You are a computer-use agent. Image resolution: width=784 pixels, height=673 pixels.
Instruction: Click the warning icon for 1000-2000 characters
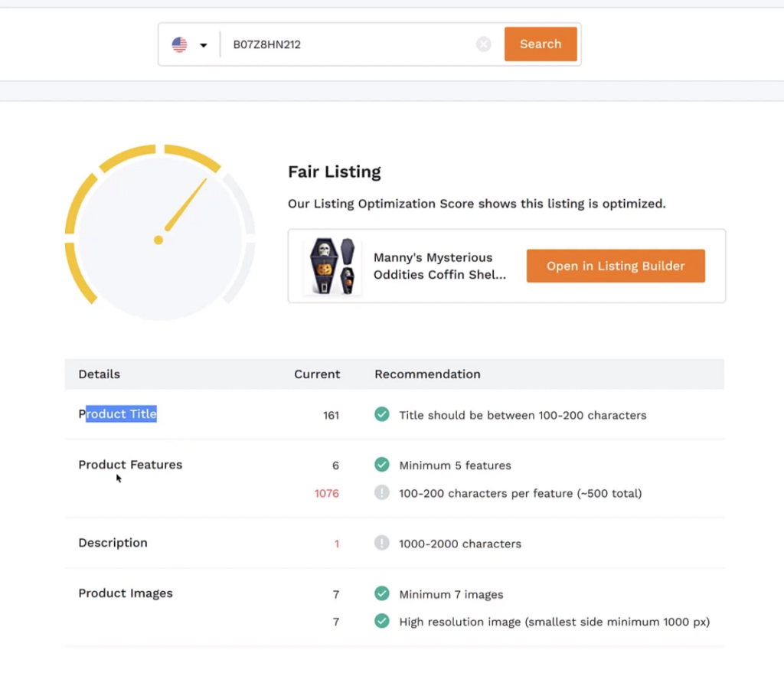click(381, 543)
